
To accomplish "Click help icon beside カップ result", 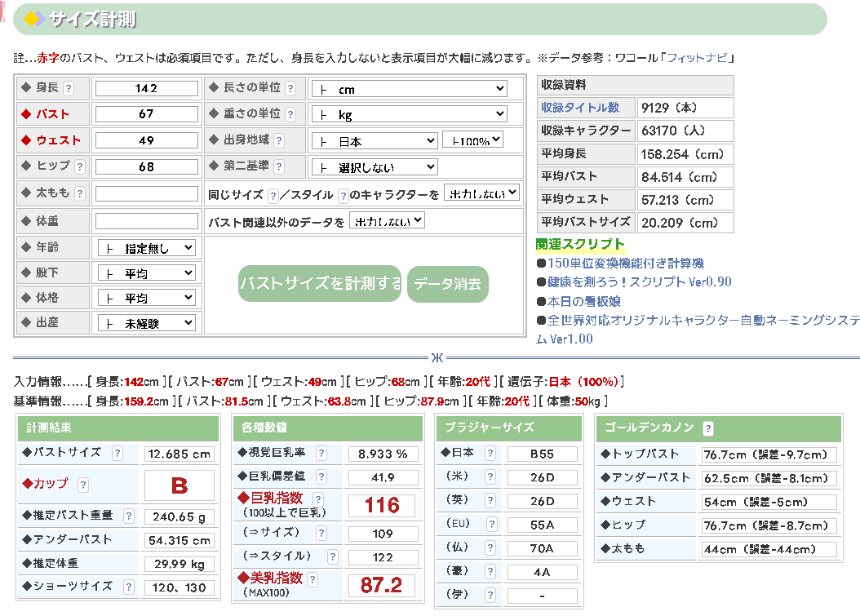I will click(x=83, y=485).
